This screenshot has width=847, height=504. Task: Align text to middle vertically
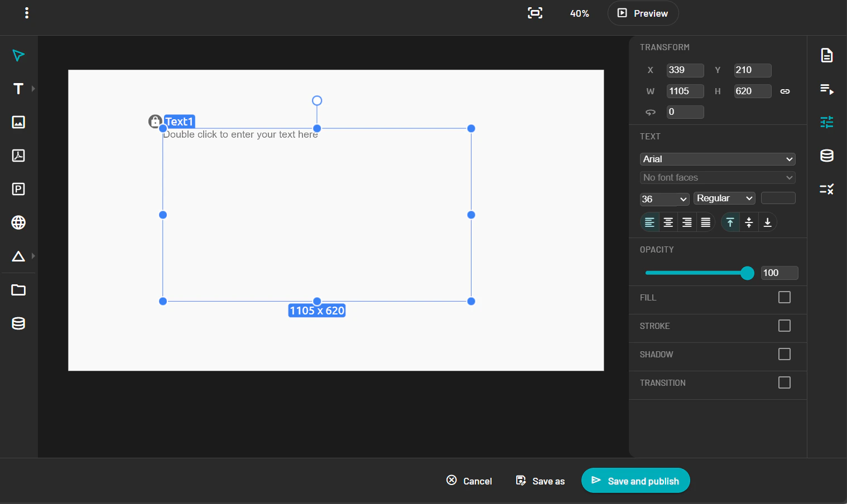[749, 222]
